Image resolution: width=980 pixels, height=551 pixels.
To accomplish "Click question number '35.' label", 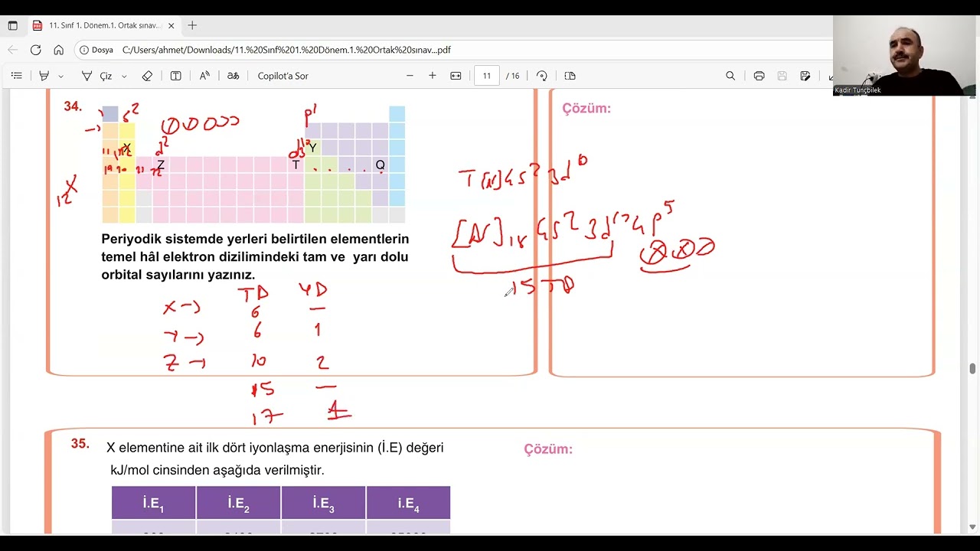I will (x=80, y=444).
